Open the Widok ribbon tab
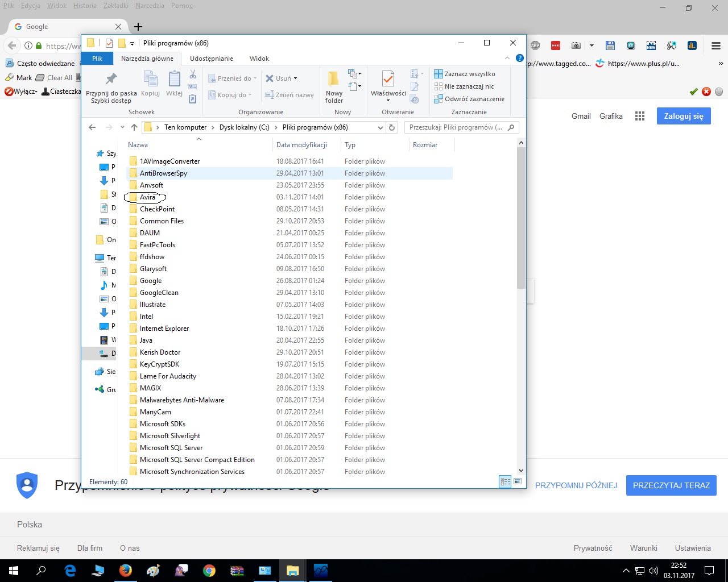This screenshot has height=582, width=728. pos(259,59)
